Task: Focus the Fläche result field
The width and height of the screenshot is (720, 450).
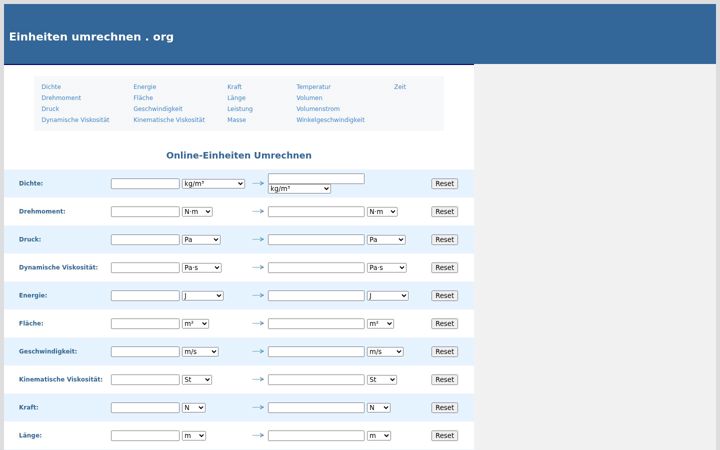Action: click(x=316, y=324)
